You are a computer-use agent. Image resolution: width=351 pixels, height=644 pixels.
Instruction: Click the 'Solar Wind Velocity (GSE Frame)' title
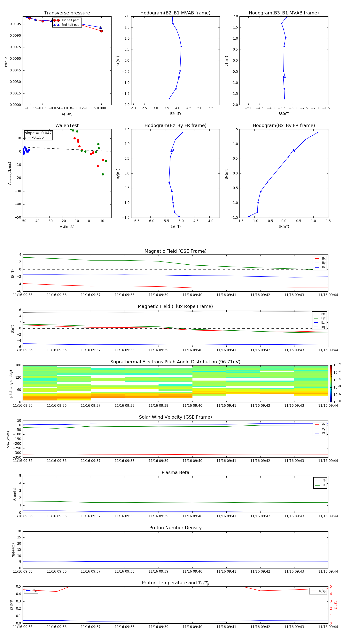pos(175,417)
